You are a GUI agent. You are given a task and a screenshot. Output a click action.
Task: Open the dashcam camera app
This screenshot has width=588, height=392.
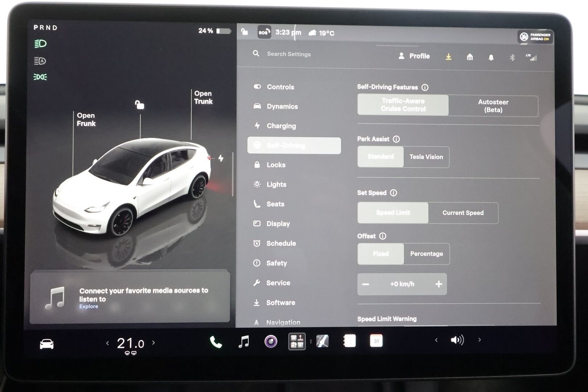coord(271,342)
